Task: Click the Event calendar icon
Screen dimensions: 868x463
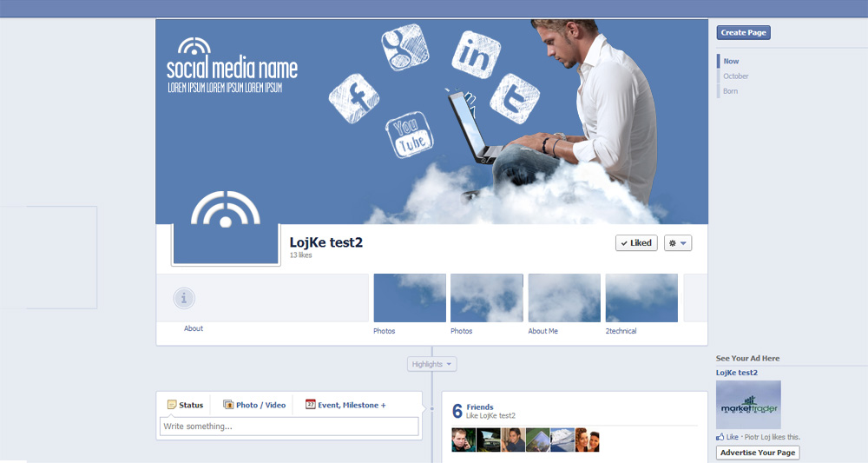Action: click(x=311, y=404)
